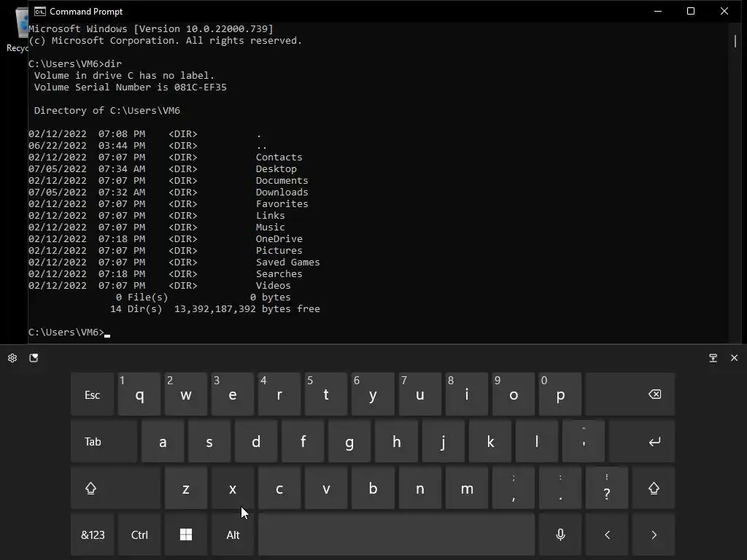This screenshot has height=560, width=747.
Task: Tap the g key
Action: [349, 441]
